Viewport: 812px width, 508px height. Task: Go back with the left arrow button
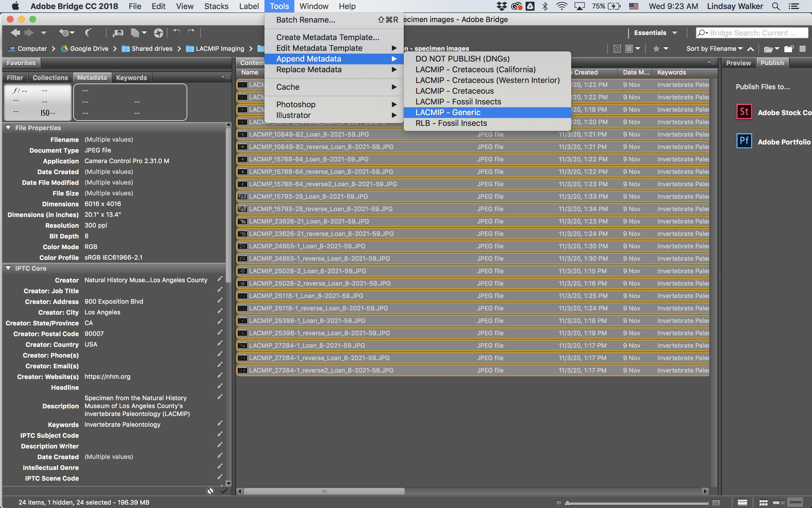tap(15, 32)
